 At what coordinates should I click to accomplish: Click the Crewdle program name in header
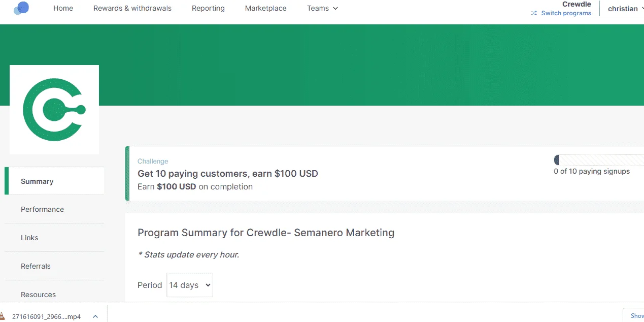click(x=577, y=4)
